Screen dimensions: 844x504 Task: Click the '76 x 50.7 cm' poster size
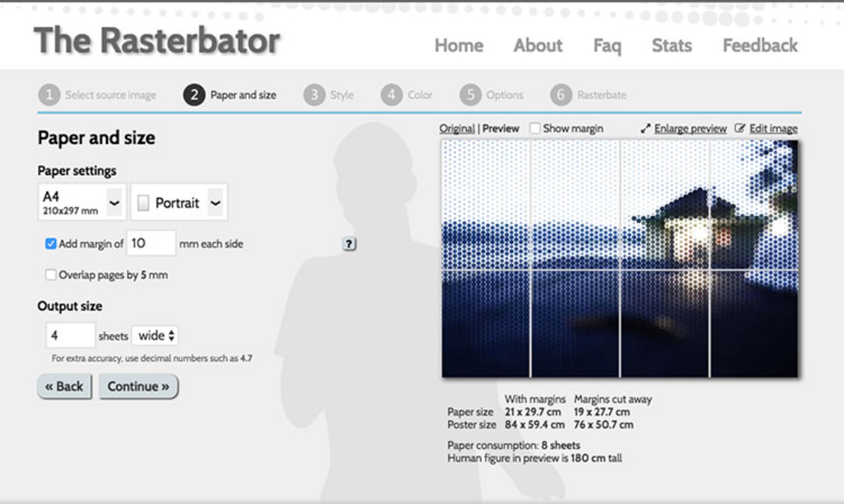coord(604,425)
